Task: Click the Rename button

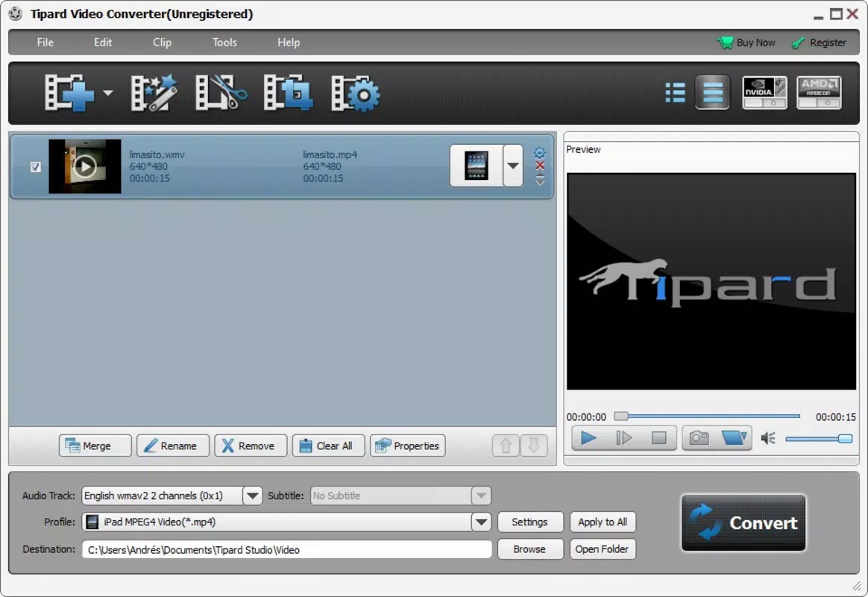Action: point(173,446)
